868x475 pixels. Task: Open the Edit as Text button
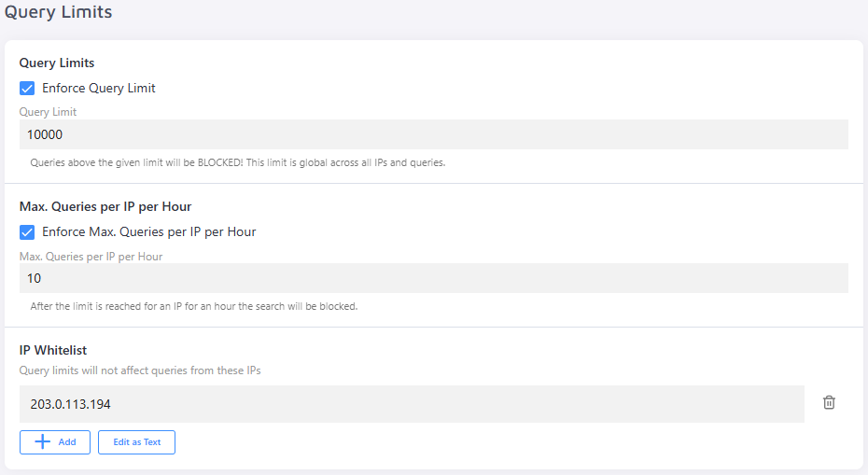pos(136,442)
